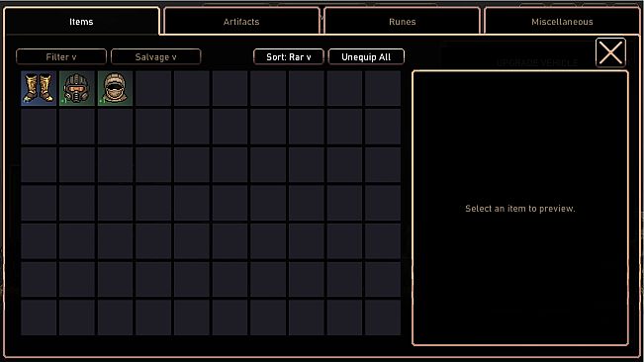This screenshot has width=644, height=362.
Task: Open the Salvage dropdown
Action: pyautogui.click(x=156, y=56)
